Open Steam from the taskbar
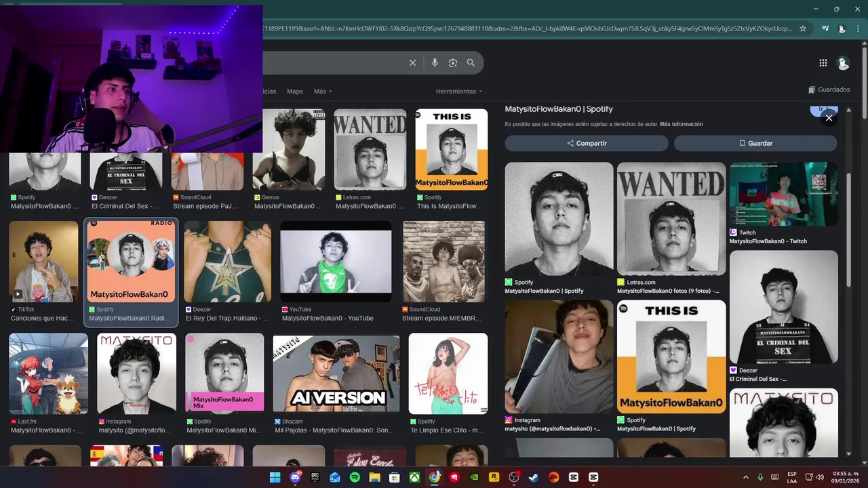Image resolution: width=868 pixels, height=488 pixels. tap(534, 477)
